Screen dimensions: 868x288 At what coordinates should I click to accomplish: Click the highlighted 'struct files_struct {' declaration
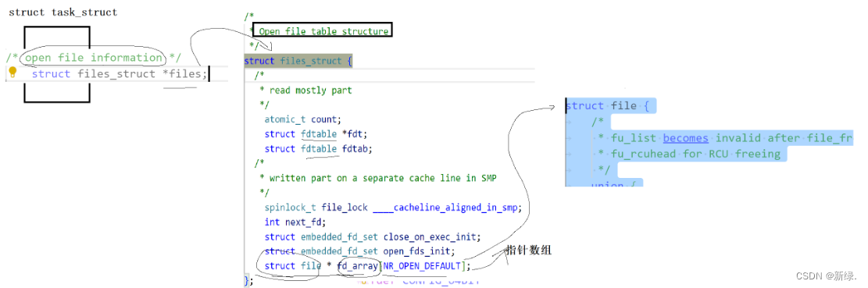coord(298,61)
